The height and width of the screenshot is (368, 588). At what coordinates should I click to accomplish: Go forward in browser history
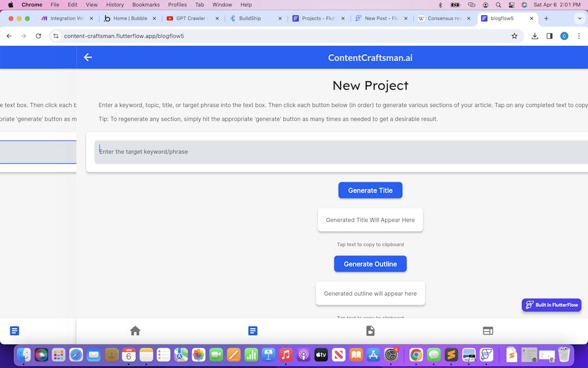click(x=24, y=36)
